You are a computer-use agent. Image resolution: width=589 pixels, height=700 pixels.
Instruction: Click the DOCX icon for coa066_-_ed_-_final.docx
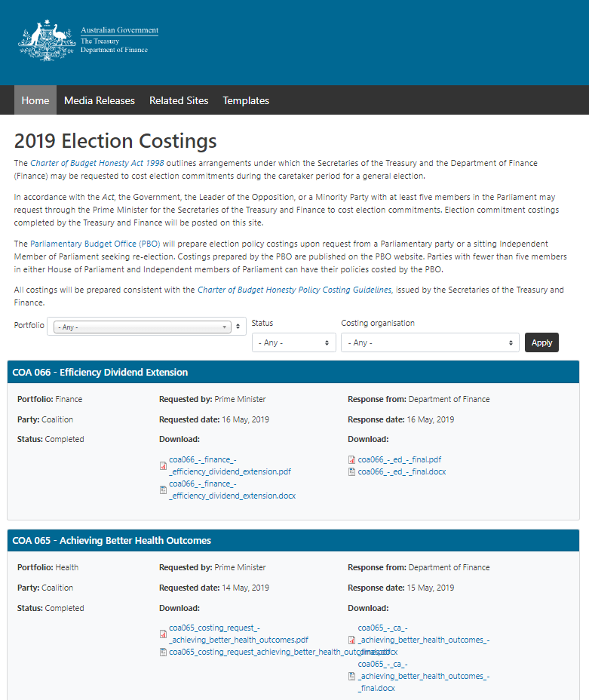click(x=351, y=472)
